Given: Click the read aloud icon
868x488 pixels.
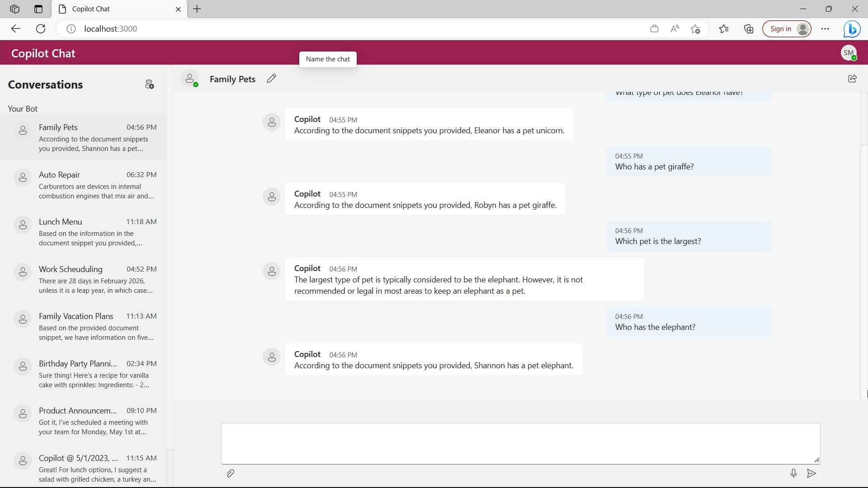Looking at the screenshot, I should pyautogui.click(x=675, y=29).
